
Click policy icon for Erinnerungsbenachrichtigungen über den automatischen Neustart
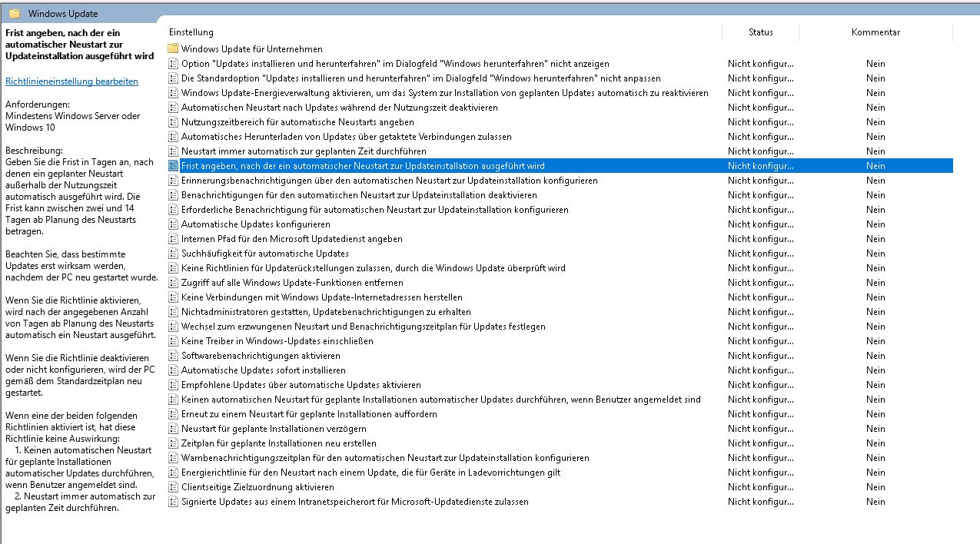point(173,181)
